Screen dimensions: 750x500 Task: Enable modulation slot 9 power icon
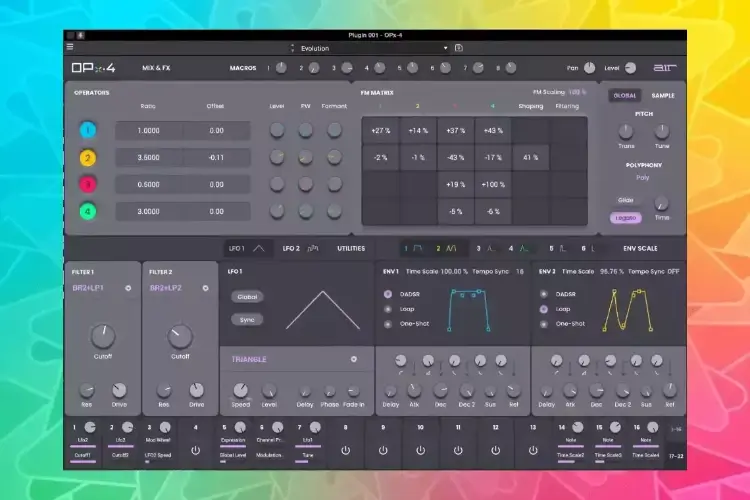click(x=383, y=450)
